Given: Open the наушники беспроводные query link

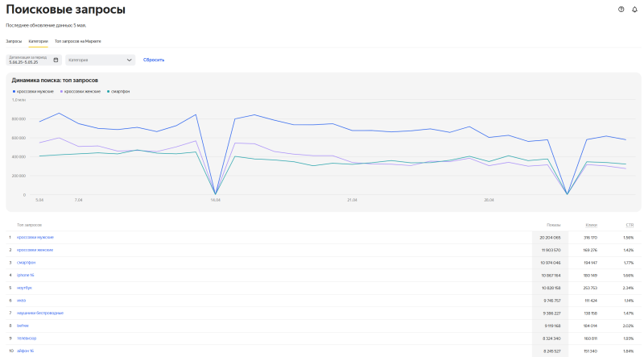Looking at the screenshot, I should (x=40, y=313).
